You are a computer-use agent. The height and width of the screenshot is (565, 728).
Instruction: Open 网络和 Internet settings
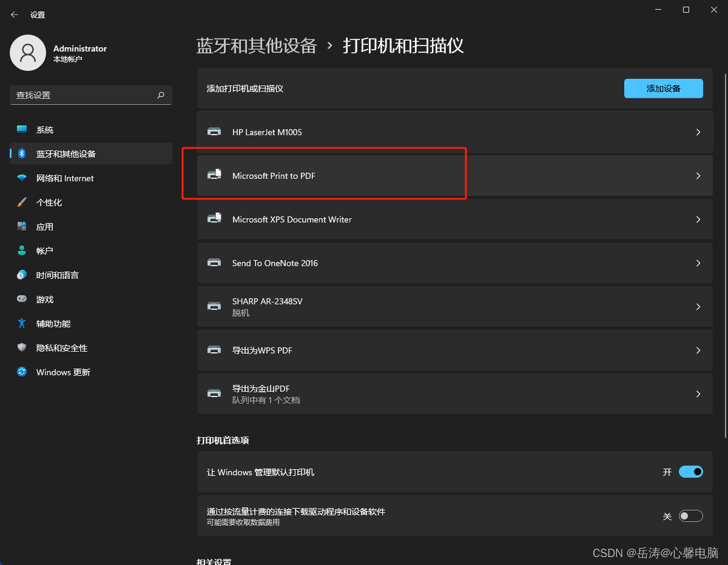click(91, 178)
